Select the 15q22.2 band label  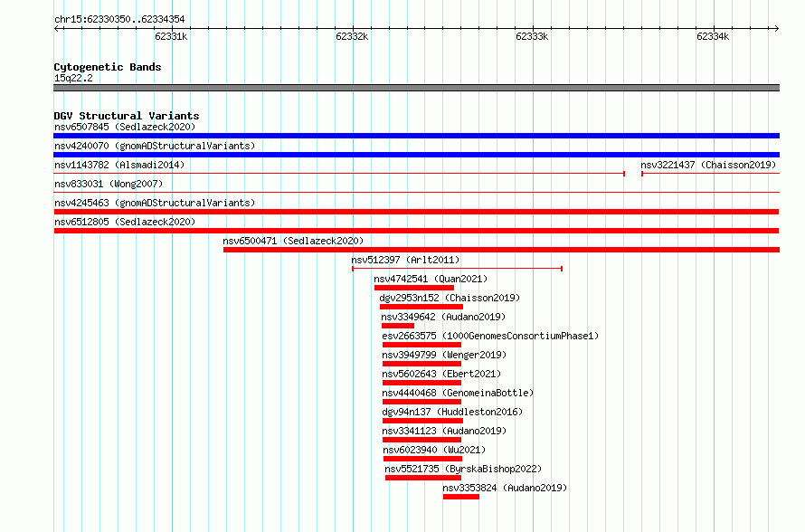[73, 78]
